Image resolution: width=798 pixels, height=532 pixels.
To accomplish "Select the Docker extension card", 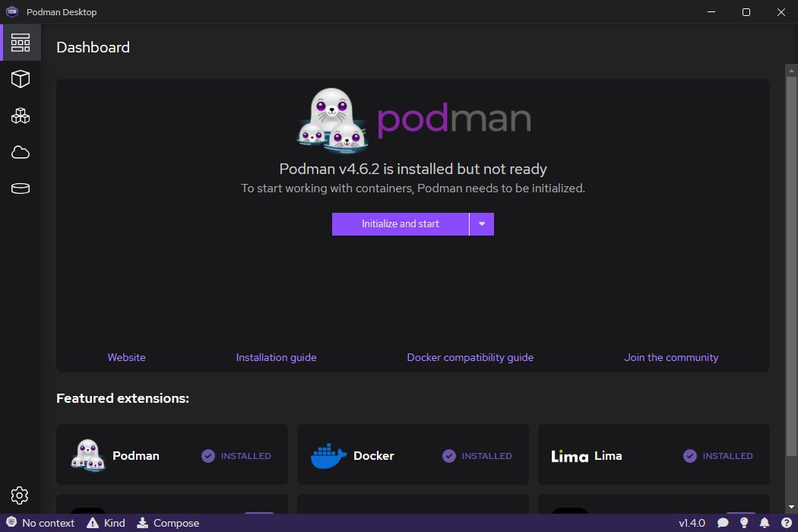I will pyautogui.click(x=413, y=454).
